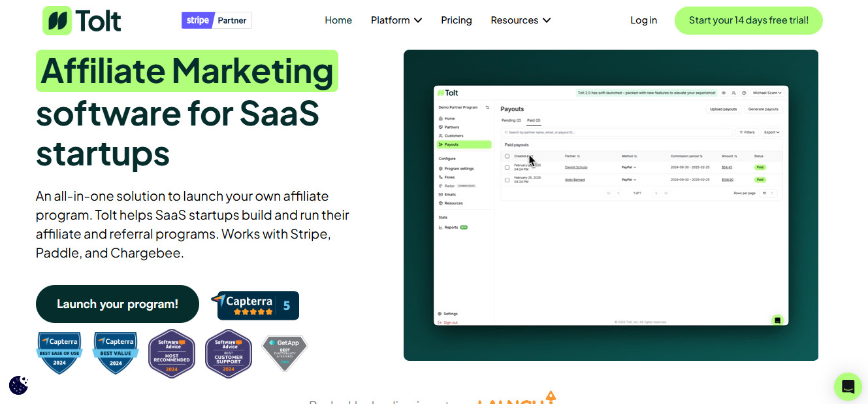Image resolution: width=868 pixels, height=404 pixels.
Task: Click the Capterra 5-star rating badge
Action: 255,305
